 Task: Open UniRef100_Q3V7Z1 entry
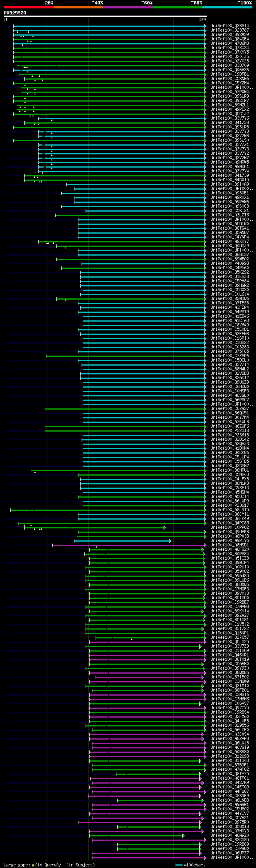pos(230,145)
